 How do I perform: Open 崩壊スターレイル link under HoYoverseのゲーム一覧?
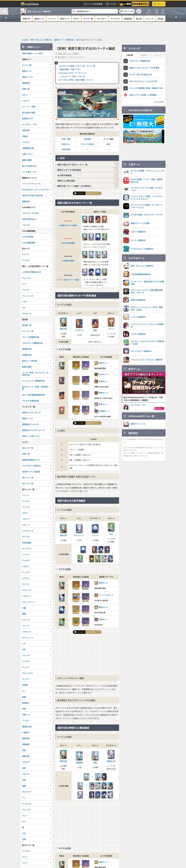click(138, 424)
